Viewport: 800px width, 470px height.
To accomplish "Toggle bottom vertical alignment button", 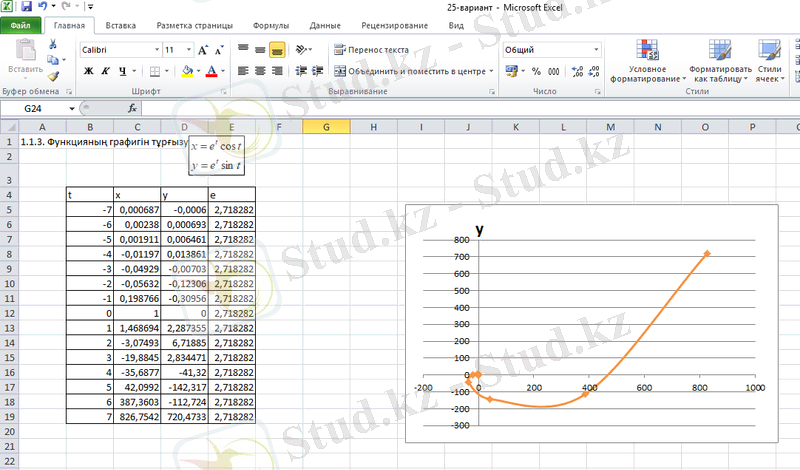I will click(x=278, y=49).
